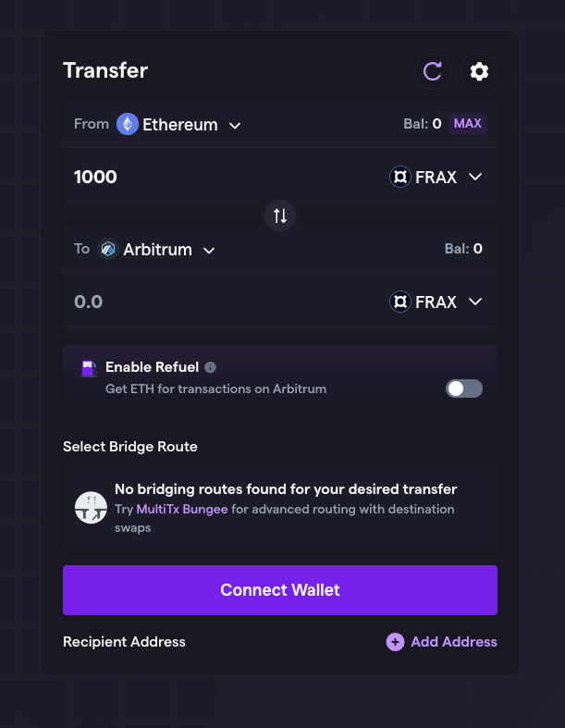565x728 pixels.
Task: Click the Ethereum network logo
Action: click(x=128, y=125)
